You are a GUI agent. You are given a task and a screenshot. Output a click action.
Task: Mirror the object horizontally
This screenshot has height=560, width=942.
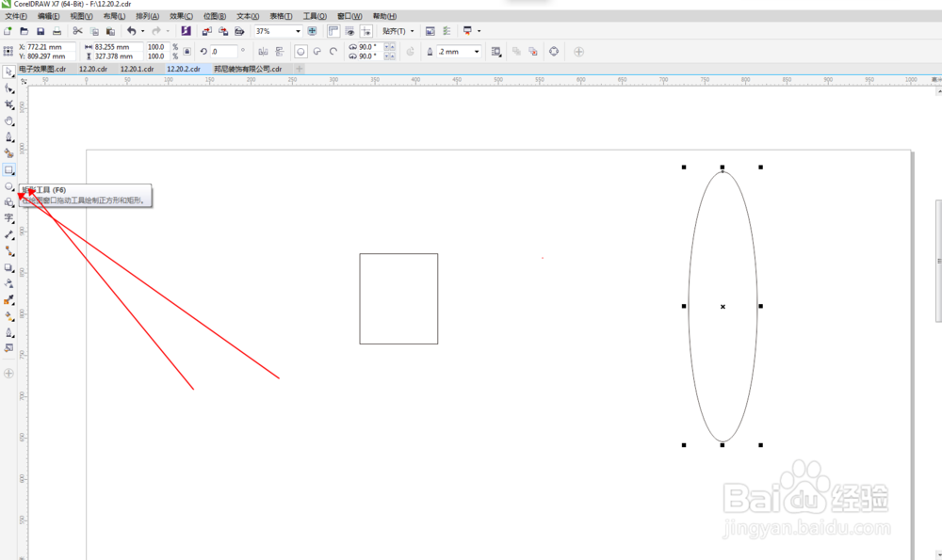(x=263, y=52)
